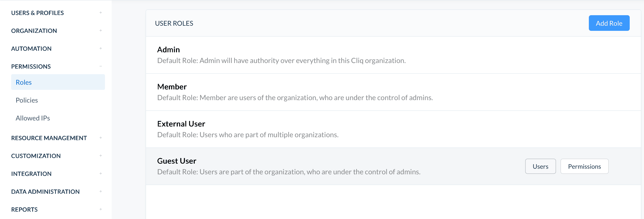Expand the Users & Profiles plus icon
Viewport: 644px width, 219px height.
point(100,13)
